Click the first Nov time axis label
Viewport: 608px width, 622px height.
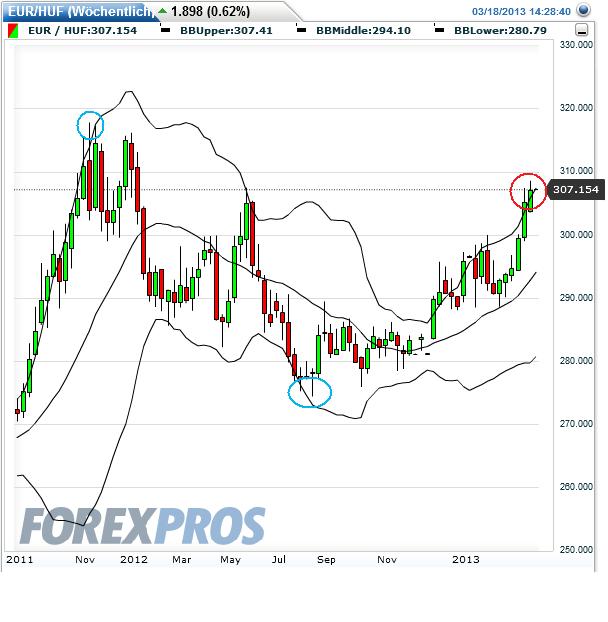click(85, 560)
